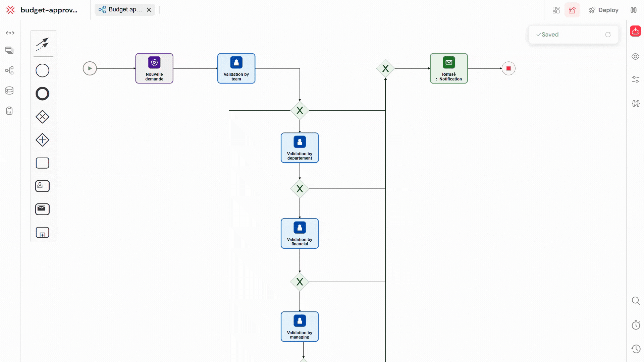Click the Deploy button
This screenshot has width=644, height=362.
603,10
